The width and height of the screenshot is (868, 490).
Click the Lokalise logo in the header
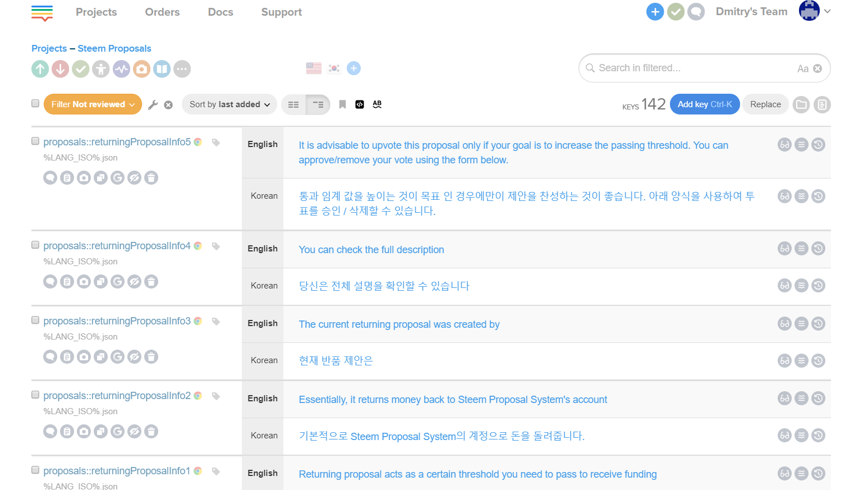(42, 13)
